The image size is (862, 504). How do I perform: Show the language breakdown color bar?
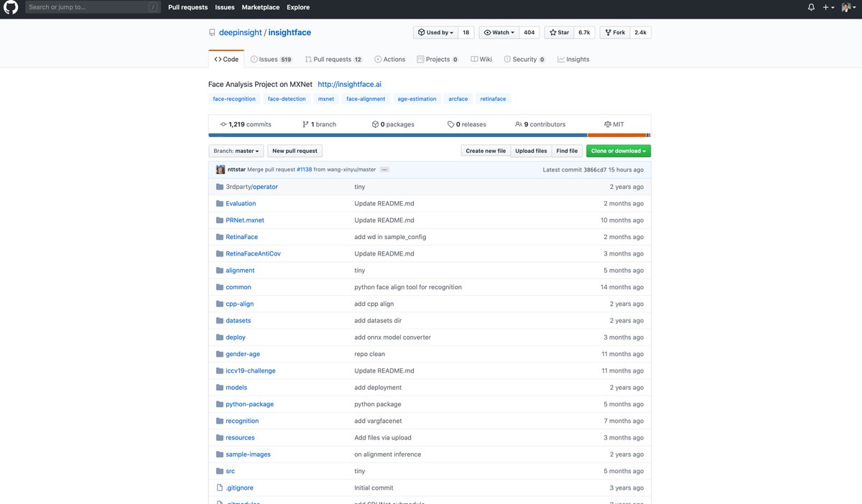point(430,135)
